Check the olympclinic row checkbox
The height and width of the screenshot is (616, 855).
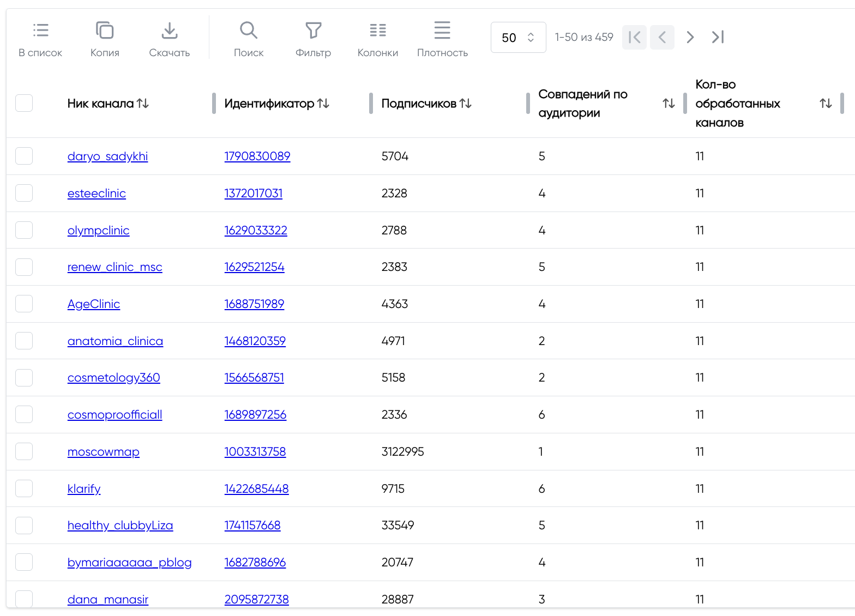[x=24, y=230]
